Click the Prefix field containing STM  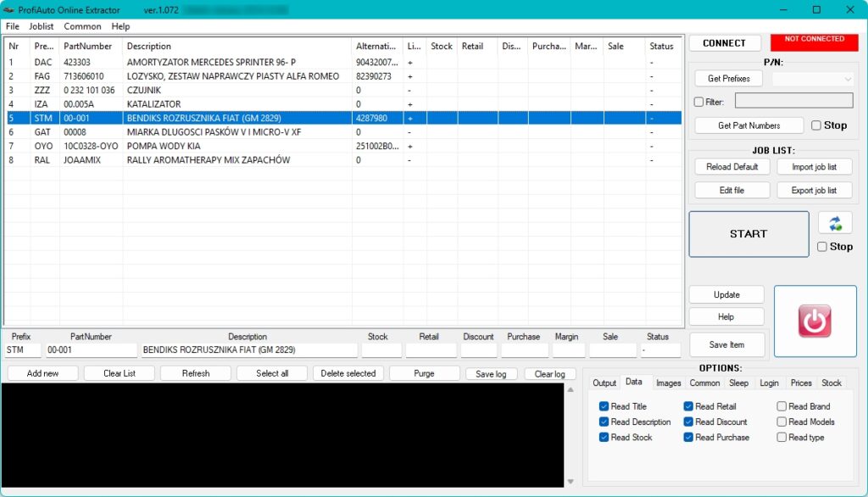(23, 349)
